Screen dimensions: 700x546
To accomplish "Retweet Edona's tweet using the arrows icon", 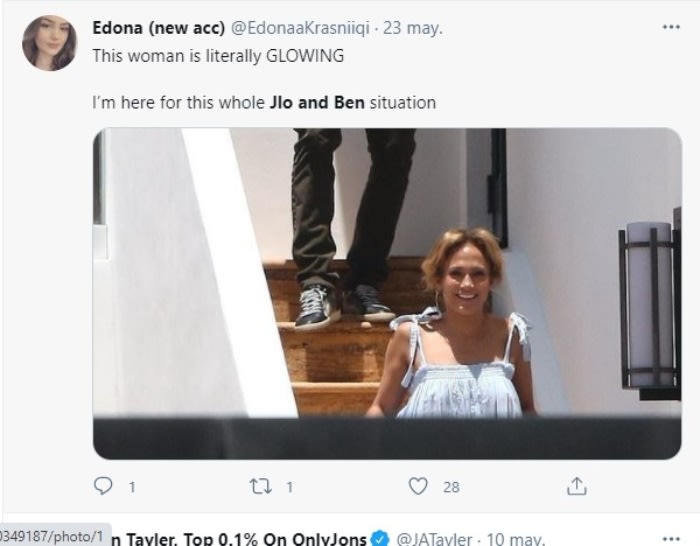I will coord(259,486).
